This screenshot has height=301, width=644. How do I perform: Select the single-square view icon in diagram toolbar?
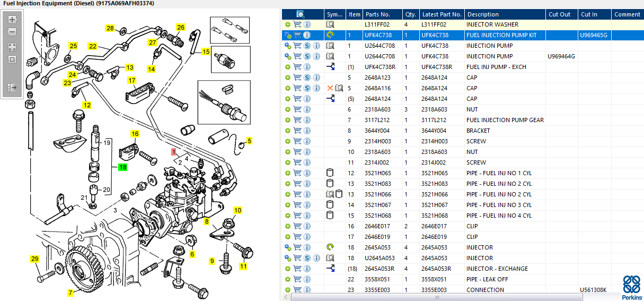(12, 59)
